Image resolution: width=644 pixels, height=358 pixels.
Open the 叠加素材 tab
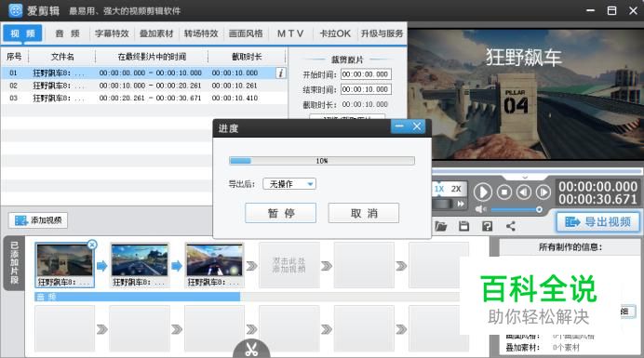[x=156, y=33]
